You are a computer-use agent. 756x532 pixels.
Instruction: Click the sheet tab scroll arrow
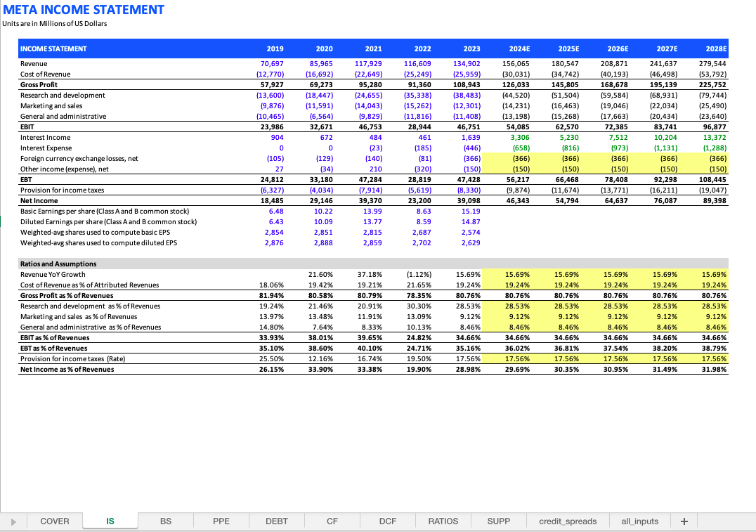pos(13,521)
